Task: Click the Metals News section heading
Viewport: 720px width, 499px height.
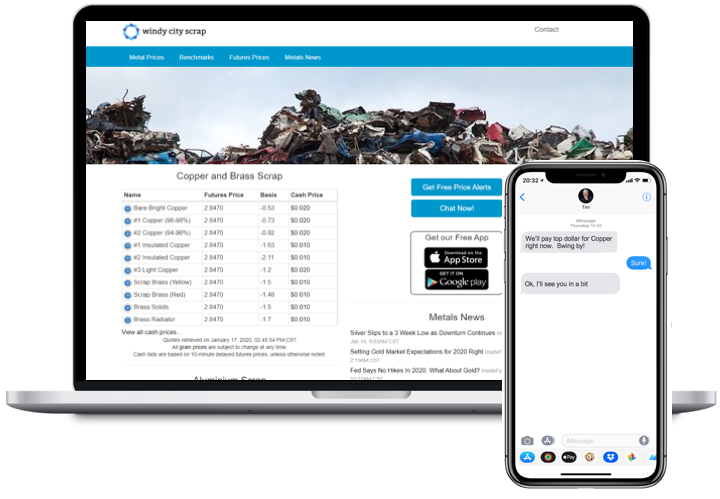Action: [456, 317]
